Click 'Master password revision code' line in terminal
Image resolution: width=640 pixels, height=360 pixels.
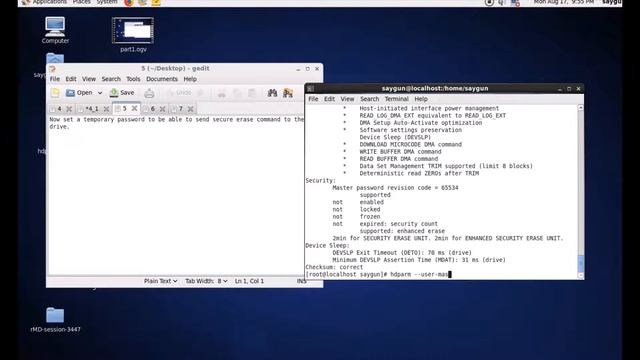point(395,188)
